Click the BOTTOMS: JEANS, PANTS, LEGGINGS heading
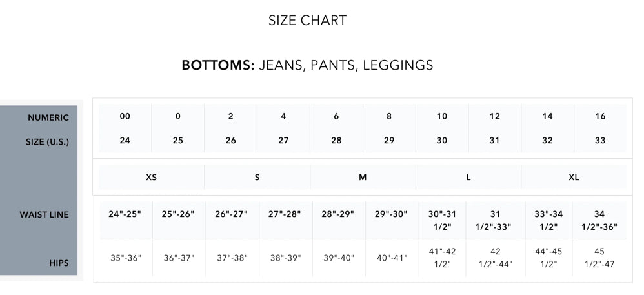Image resolution: width=644 pixels, height=295 pixels. point(308,65)
